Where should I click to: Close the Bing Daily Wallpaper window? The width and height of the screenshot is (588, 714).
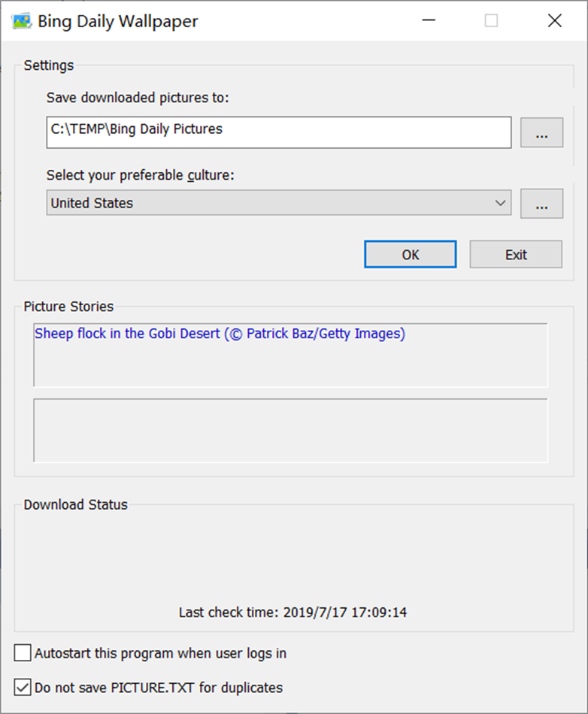555,21
